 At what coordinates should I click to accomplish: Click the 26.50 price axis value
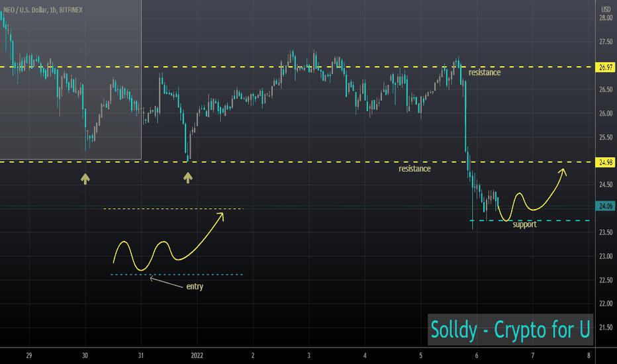(x=606, y=90)
